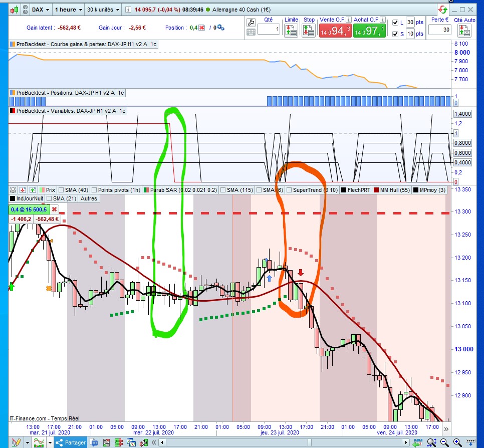The height and width of the screenshot is (448, 484).
Task: Open the MM Hull (55) indicator label
Action: point(392,190)
